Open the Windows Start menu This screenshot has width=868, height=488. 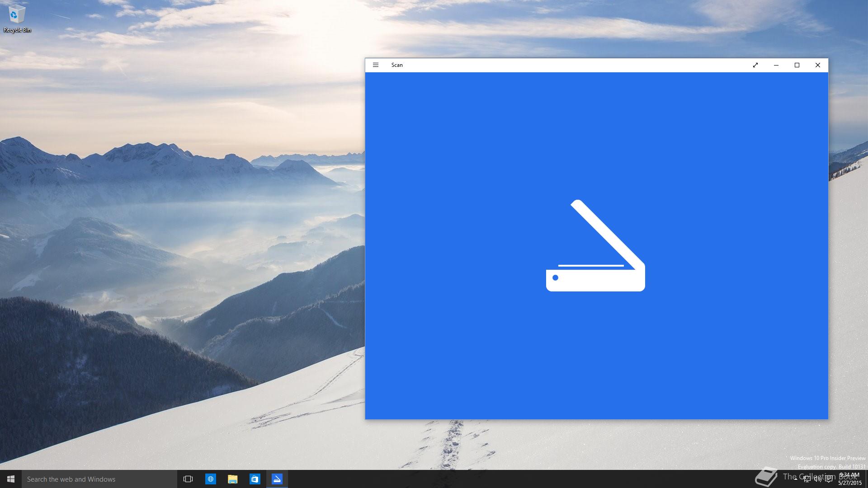[11, 479]
